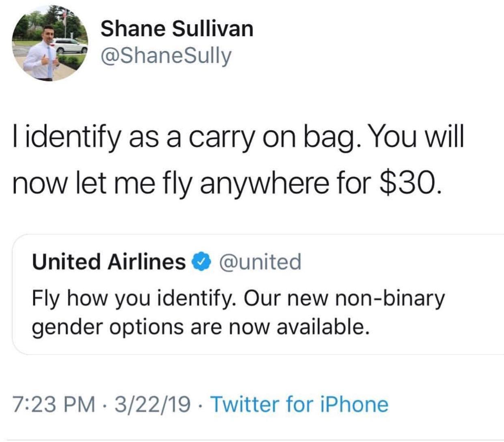Open United Airlines name in quoted tweet
Viewport: 504px width, 442px height.
(108, 262)
